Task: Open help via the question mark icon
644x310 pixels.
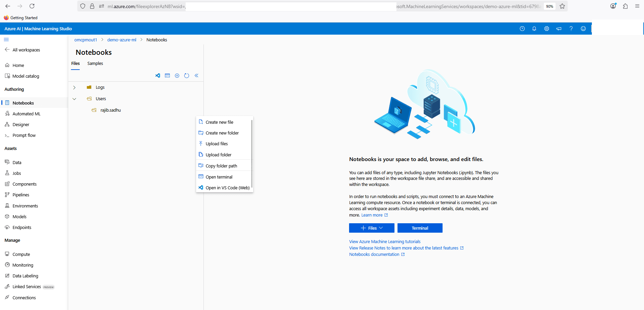Action: click(x=571, y=29)
